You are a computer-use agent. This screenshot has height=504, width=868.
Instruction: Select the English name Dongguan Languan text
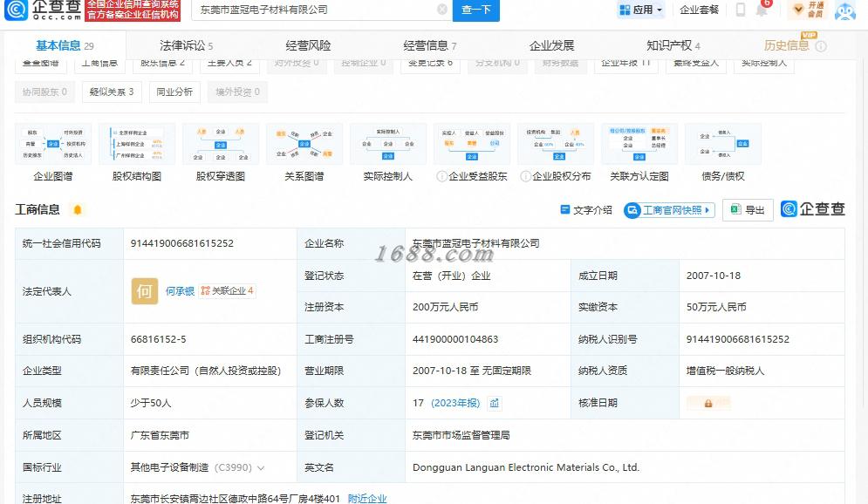[526, 467]
